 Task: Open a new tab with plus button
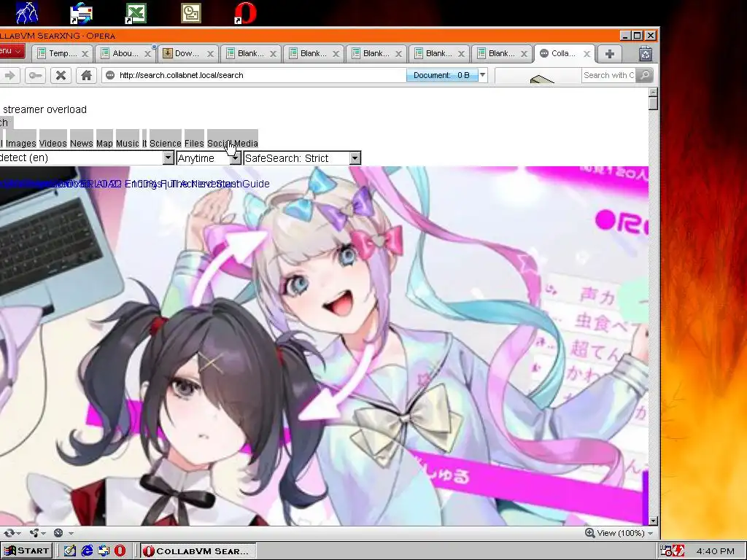coord(609,54)
